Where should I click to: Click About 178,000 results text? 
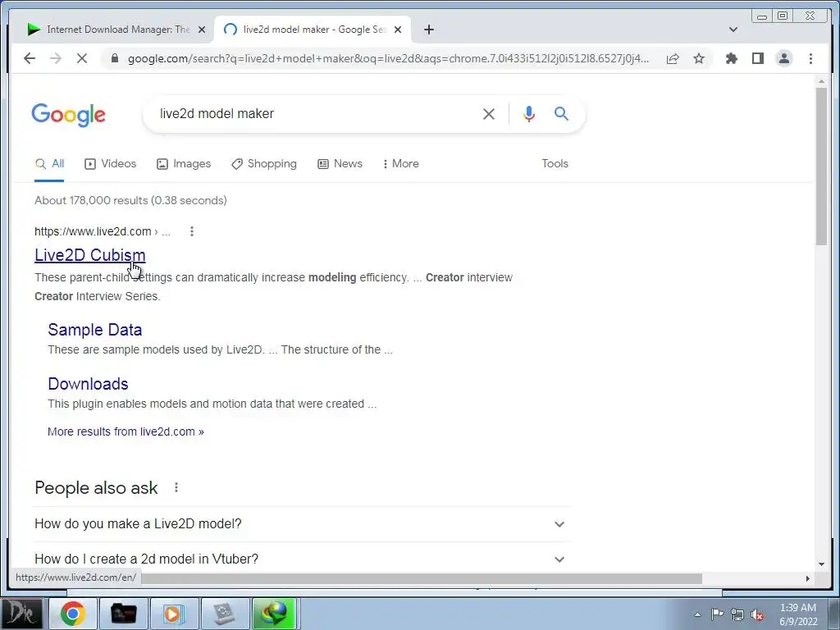pos(130,200)
